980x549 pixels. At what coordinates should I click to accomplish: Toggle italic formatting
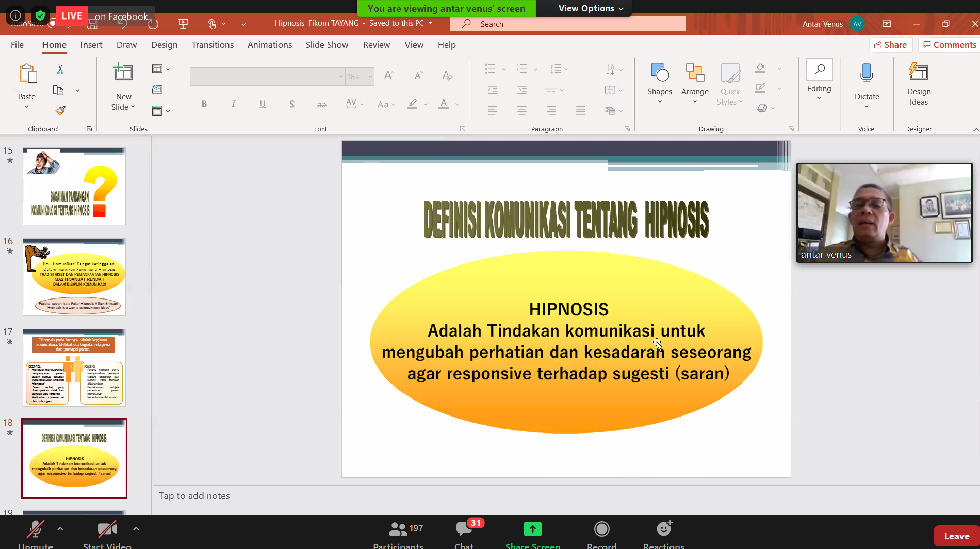click(233, 104)
